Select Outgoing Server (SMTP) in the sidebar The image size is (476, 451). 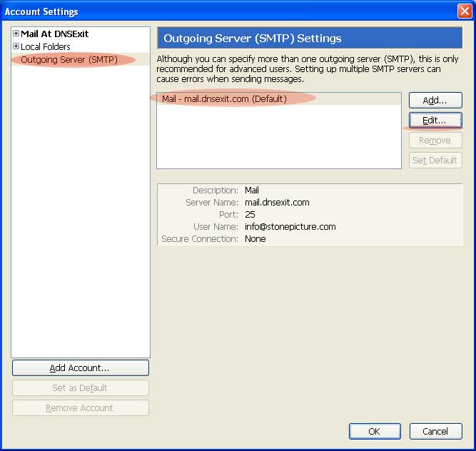pos(69,60)
